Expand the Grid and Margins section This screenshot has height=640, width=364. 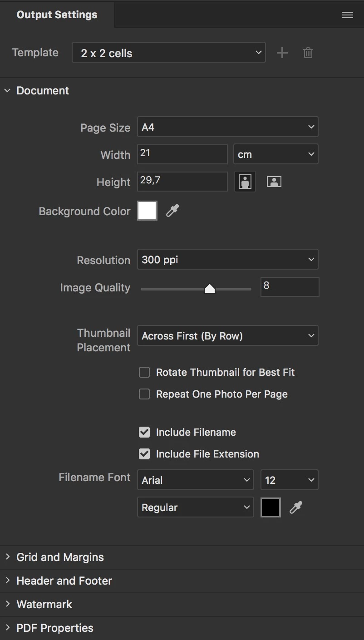pyautogui.click(x=60, y=557)
